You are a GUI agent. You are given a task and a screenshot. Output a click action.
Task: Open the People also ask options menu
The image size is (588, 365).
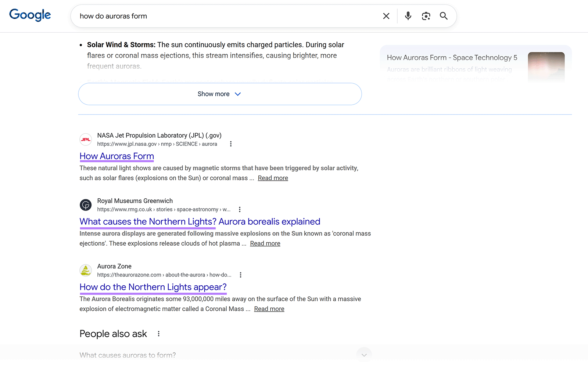click(159, 333)
